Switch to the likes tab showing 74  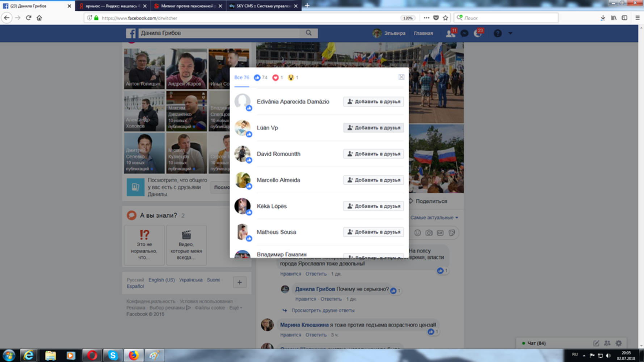pyautogui.click(x=261, y=77)
